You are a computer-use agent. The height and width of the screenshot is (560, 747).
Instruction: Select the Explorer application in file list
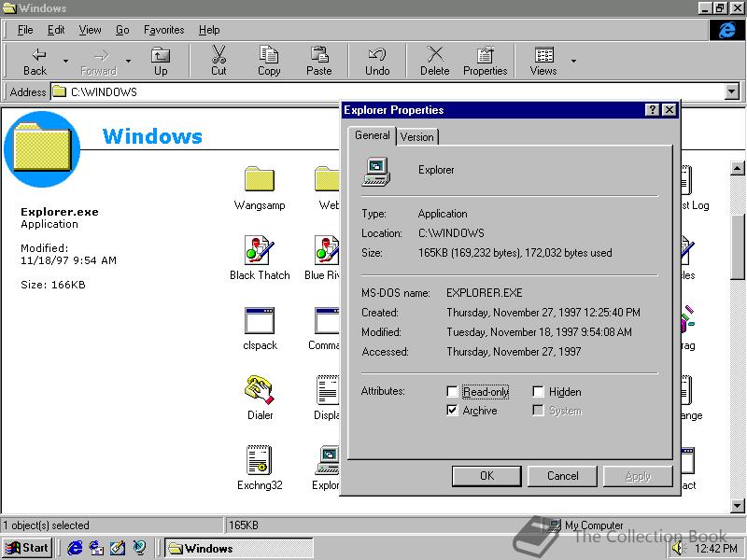(x=326, y=468)
